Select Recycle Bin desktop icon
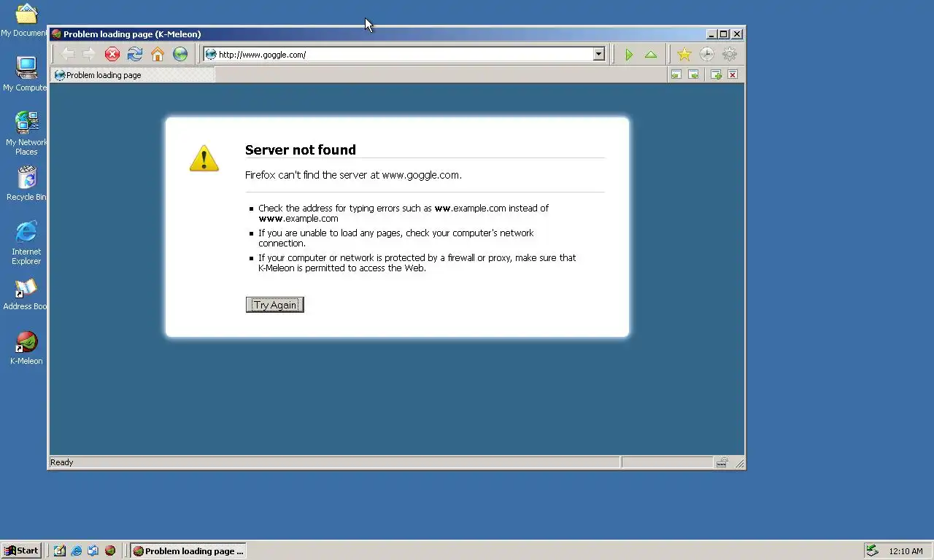This screenshot has width=934, height=560. (26, 183)
